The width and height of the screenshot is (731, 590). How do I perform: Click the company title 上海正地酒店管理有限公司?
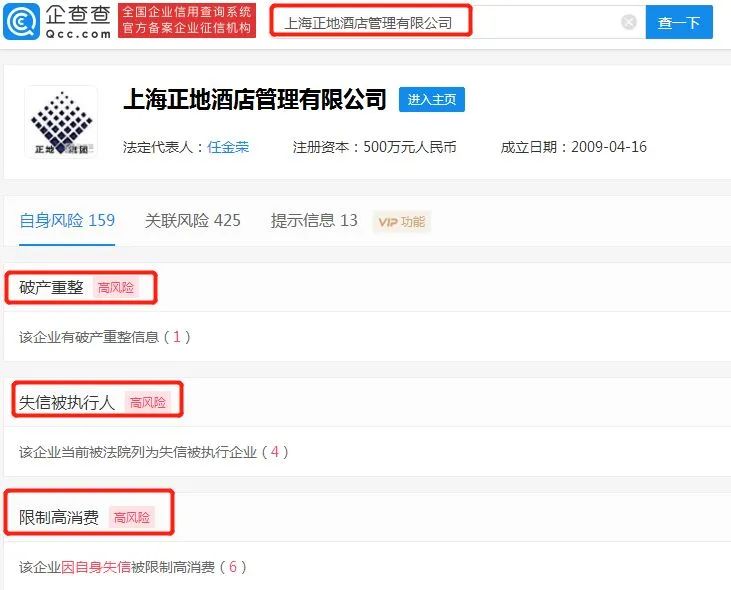click(255, 99)
